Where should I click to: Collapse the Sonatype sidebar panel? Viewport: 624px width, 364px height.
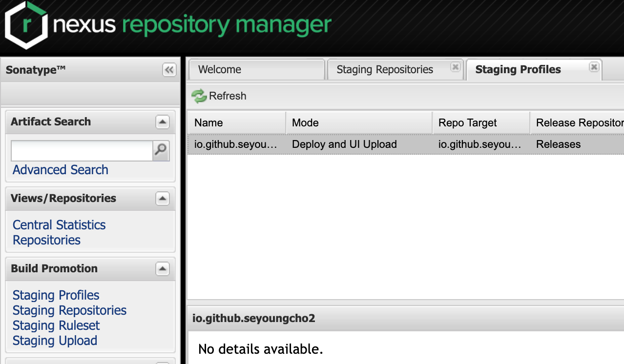169,70
